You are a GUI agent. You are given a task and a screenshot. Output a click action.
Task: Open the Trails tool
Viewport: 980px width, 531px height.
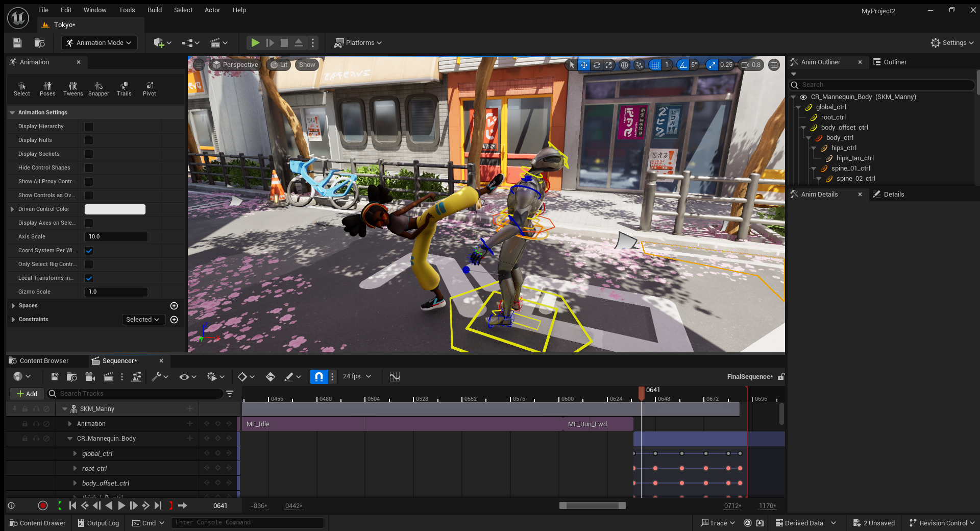click(x=124, y=88)
